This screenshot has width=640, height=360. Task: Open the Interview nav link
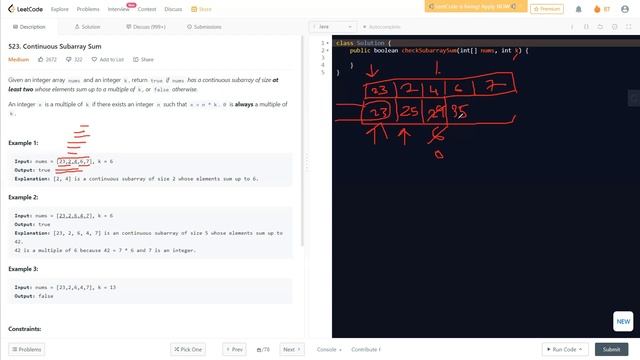point(118,9)
